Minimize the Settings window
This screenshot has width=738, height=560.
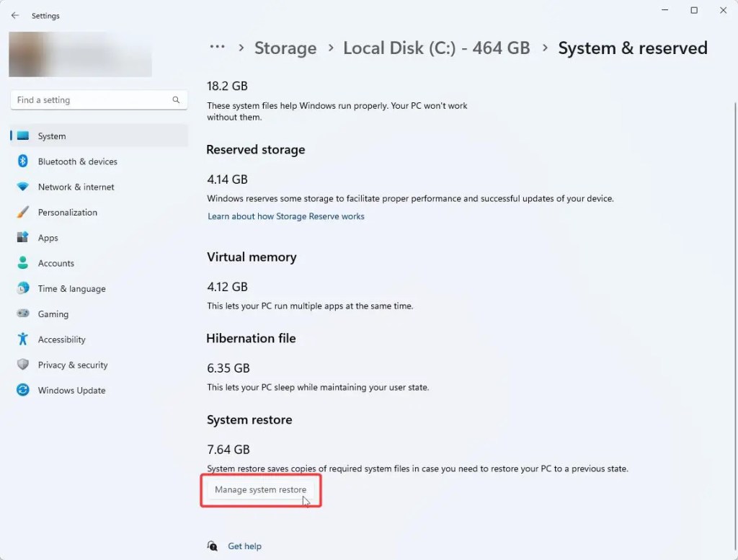[x=665, y=10]
